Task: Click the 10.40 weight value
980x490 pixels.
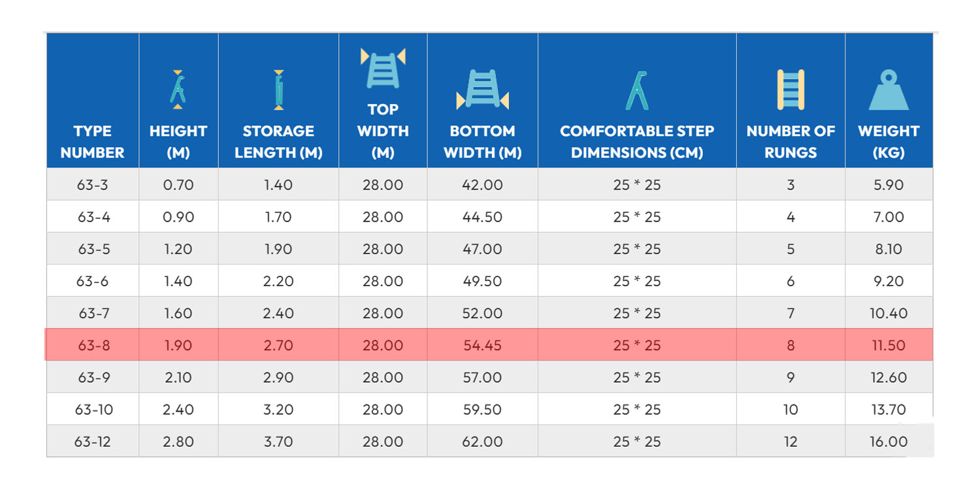Action: coord(889,313)
